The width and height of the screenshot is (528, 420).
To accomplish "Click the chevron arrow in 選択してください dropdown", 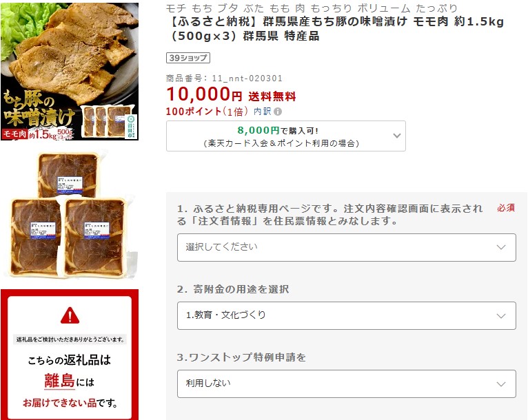I will coord(501,247).
